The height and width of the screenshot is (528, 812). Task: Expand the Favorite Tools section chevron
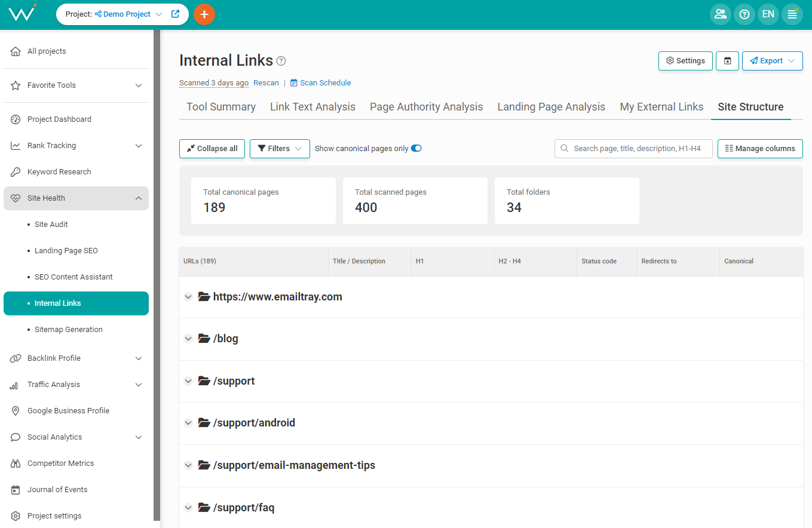tap(139, 85)
